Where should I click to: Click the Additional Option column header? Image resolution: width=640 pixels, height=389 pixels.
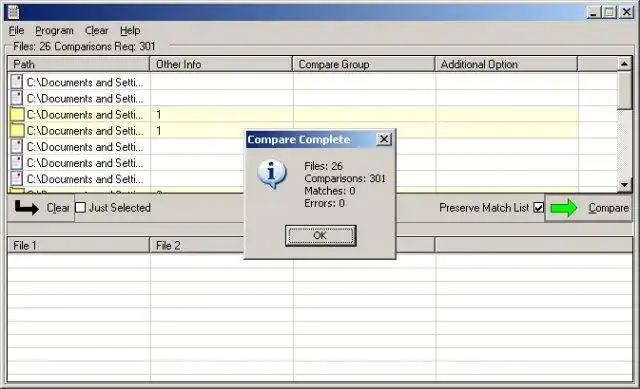tap(506, 64)
